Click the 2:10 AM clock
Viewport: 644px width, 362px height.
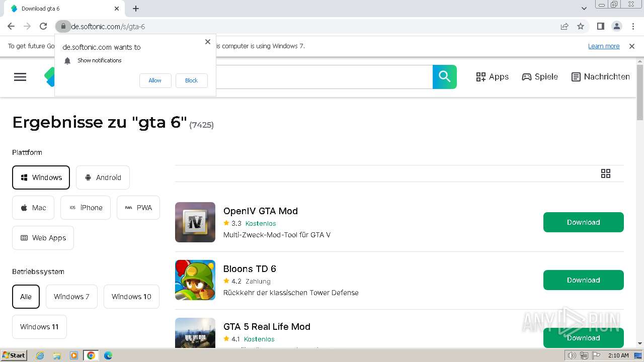pyautogui.click(x=618, y=355)
